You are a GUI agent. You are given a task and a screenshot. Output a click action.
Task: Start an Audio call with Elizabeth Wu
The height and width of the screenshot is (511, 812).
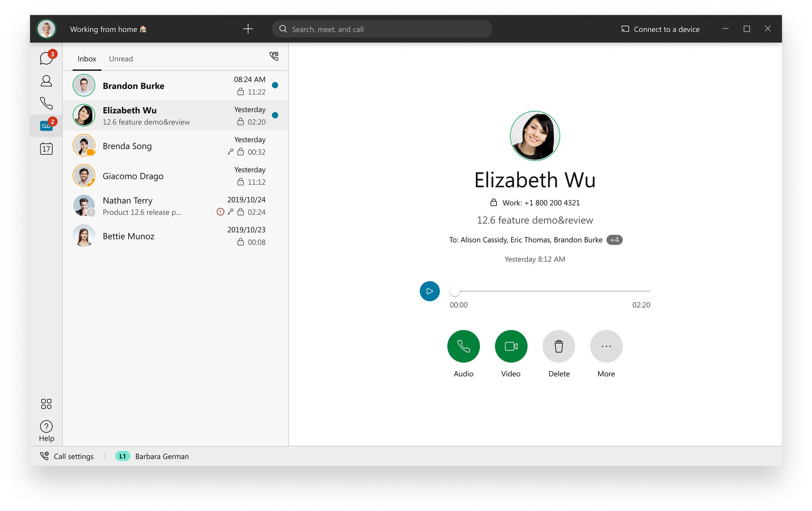463,346
